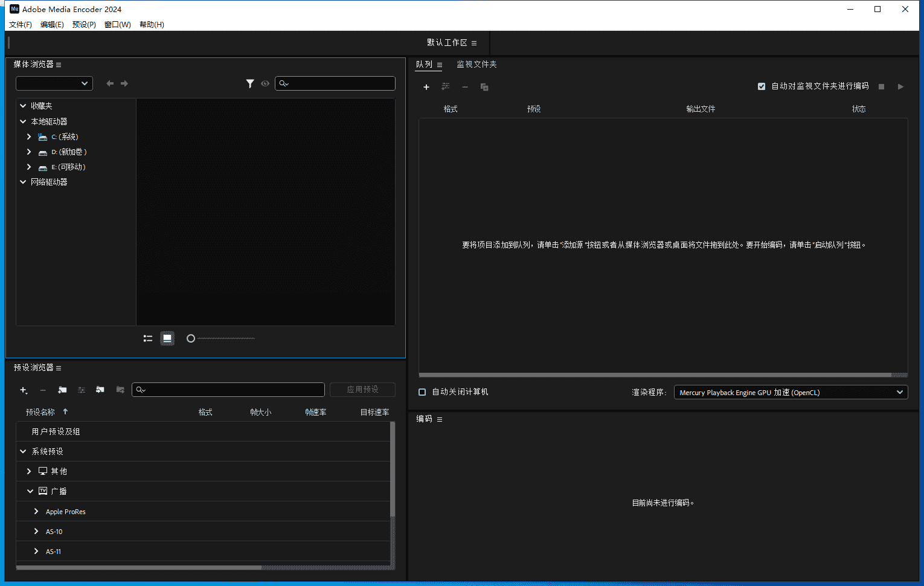
Task: Open the 默认工作区 workspace menu icon
Action: 474,43
